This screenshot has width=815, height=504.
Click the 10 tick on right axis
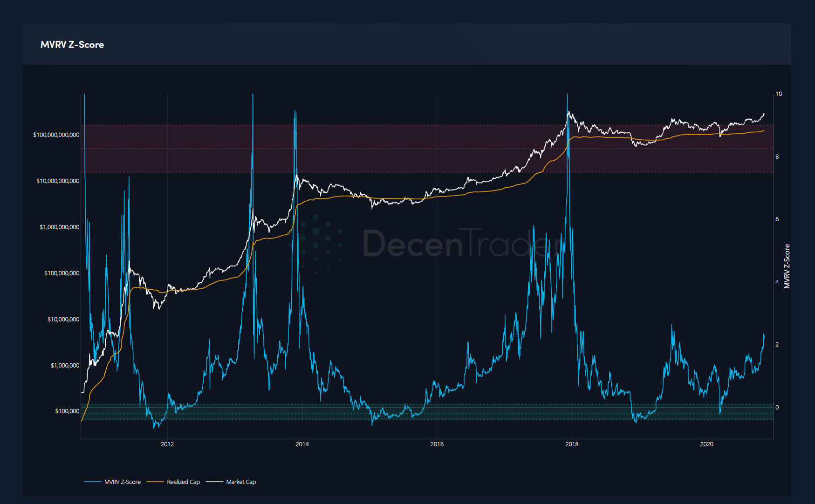tap(779, 94)
